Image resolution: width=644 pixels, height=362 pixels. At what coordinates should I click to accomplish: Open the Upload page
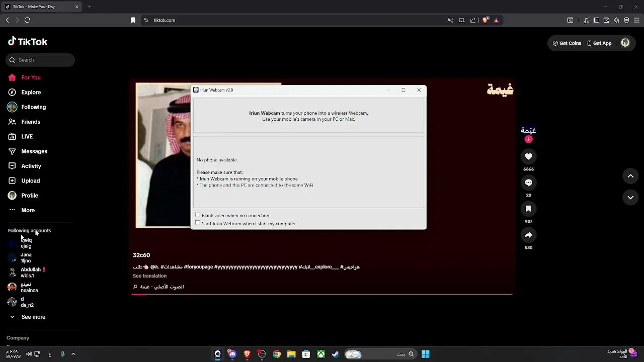pos(24,181)
